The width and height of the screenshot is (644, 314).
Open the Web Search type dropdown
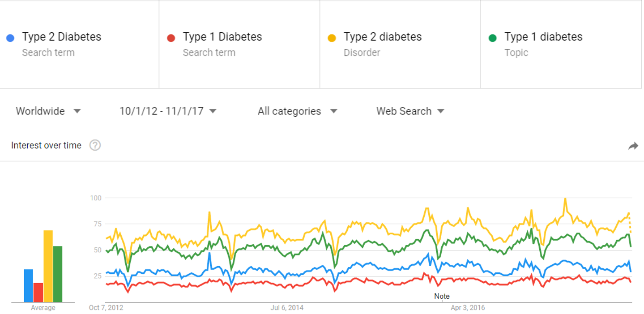click(410, 111)
